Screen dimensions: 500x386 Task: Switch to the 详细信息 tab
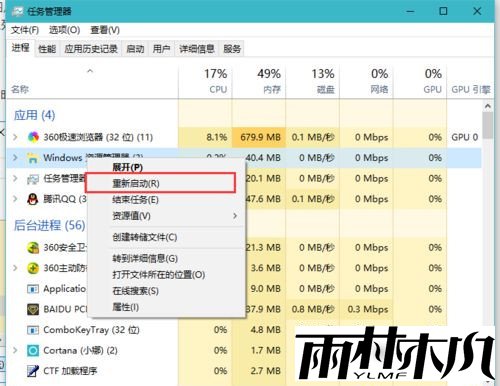coord(197,49)
